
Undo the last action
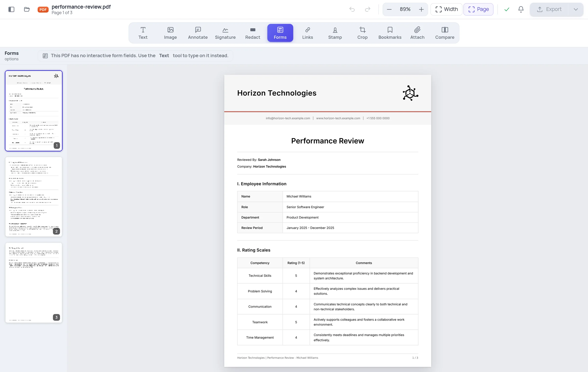pos(352,9)
